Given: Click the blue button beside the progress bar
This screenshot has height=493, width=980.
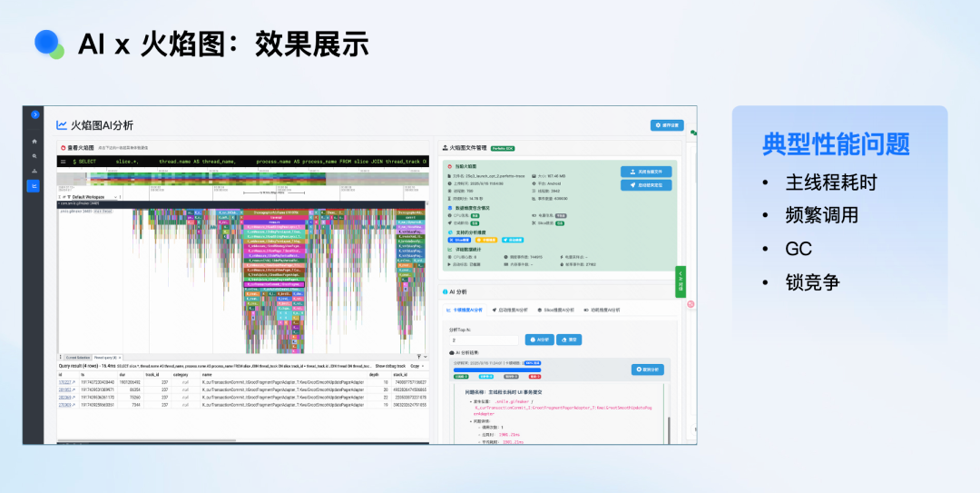Looking at the screenshot, I should click(x=648, y=370).
